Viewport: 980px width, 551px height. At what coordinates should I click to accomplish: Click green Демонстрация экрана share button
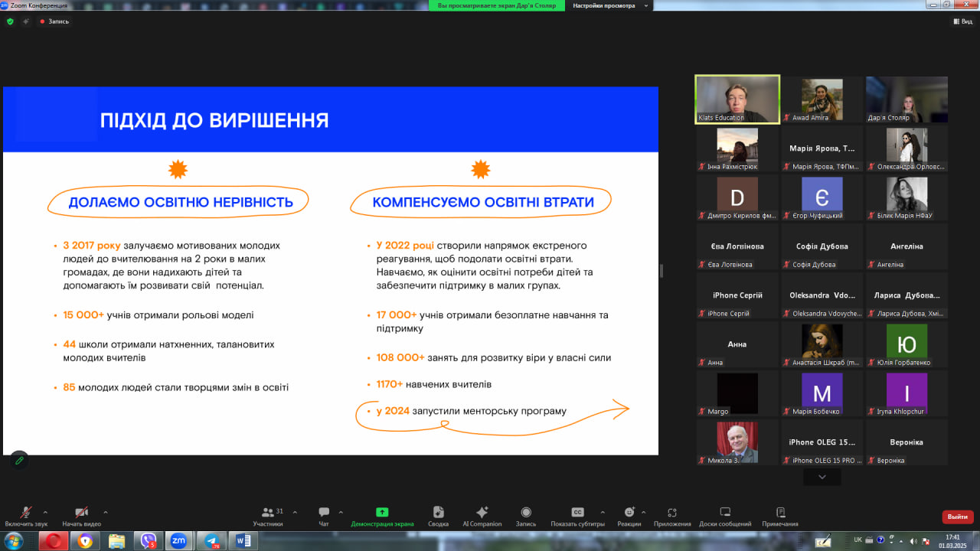382,517
